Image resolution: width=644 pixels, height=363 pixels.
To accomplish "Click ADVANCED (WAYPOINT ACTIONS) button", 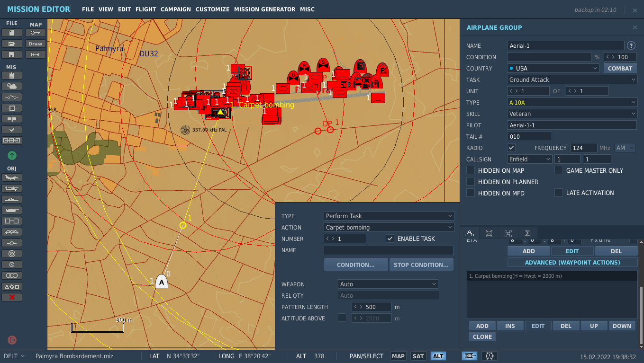I will pos(572,263).
